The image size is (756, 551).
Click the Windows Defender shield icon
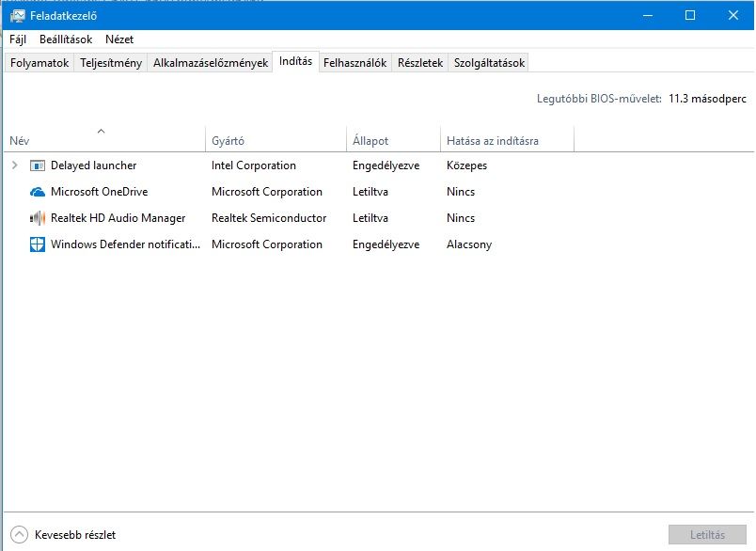click(x=38, y=244)
